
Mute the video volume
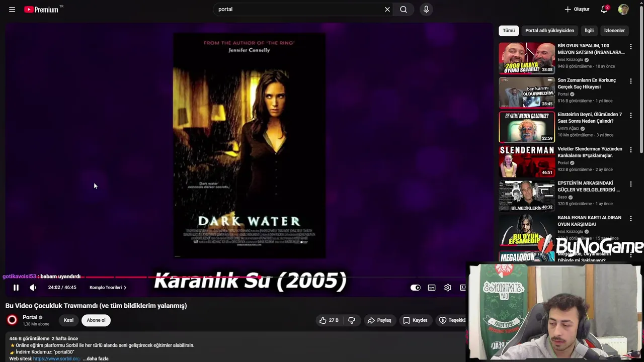pyautogui.click(x=33, y=288)
